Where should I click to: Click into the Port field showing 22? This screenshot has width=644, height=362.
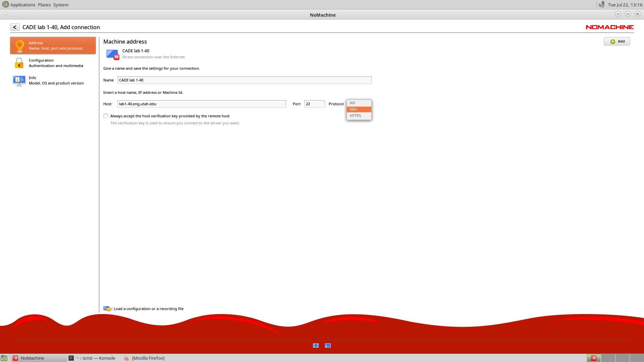tap(314, 104)
